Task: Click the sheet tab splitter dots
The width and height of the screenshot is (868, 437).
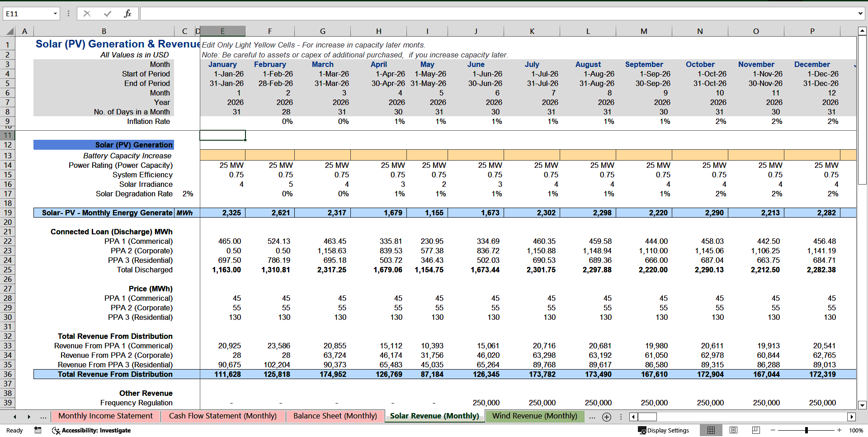Action: coord(621,417)
